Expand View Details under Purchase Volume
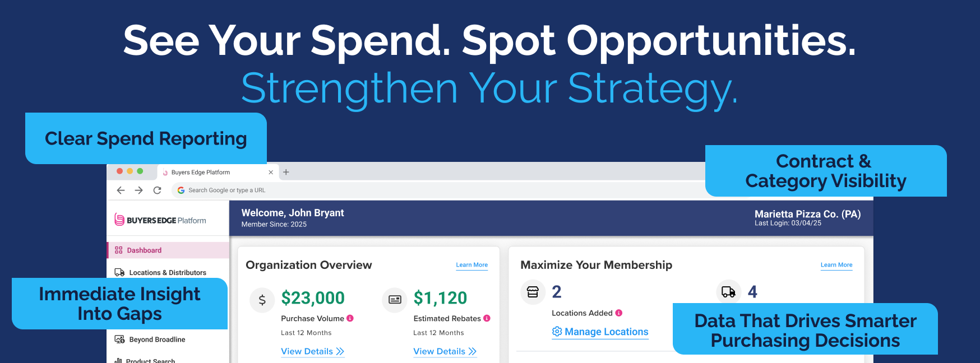 pyautogui.click(x=312, y=351)
